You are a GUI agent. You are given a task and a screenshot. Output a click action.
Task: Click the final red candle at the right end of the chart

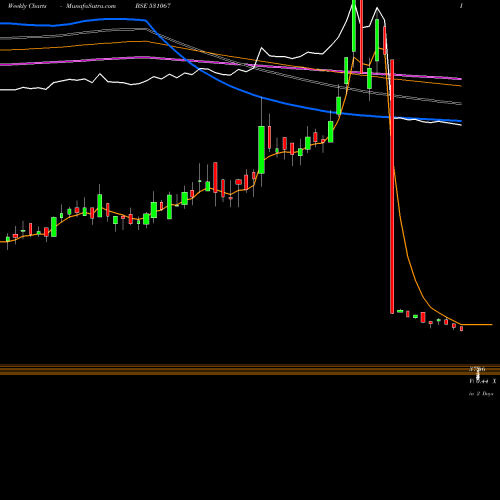point(462,329)
